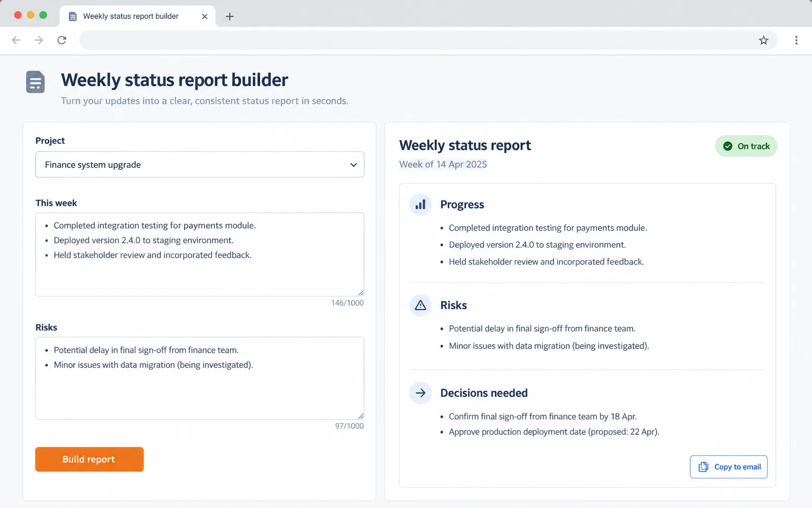Image resolution: width=812 pixels, height=508 pixels.
Task: Click the document icon beside the page title
Action: tap(36, 82)
